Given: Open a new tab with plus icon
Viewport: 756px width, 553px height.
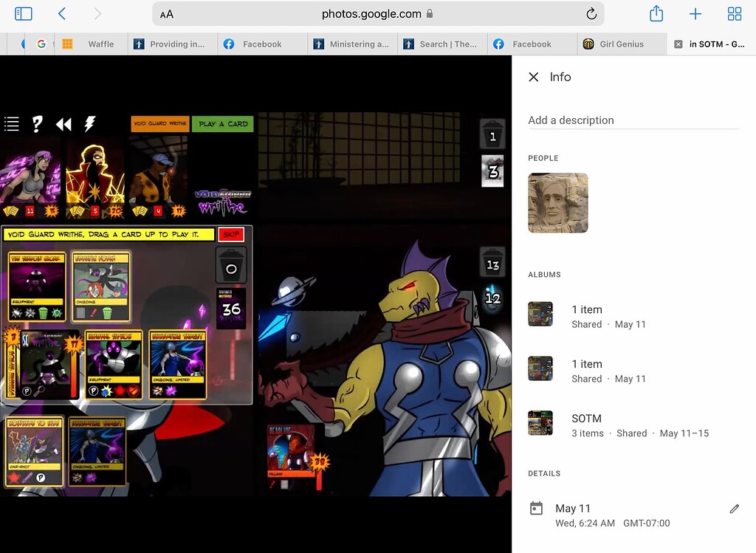Looking at the screenshot, I should tap(695, 14).
